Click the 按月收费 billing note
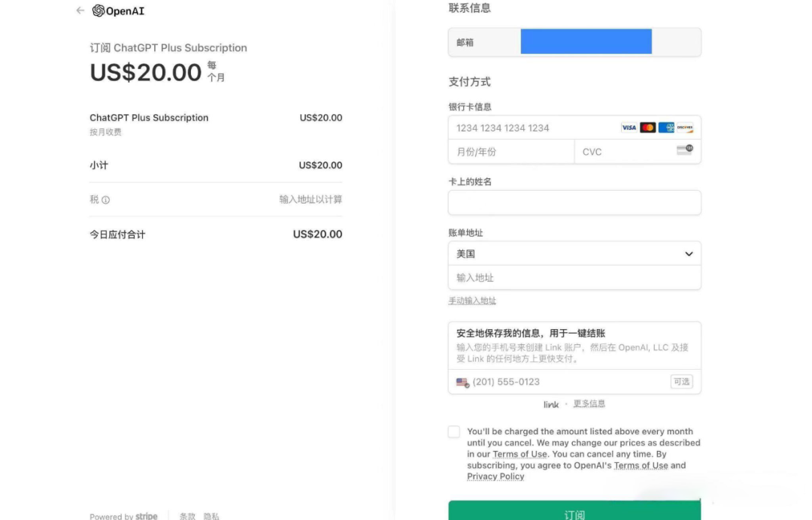This screenshot has height=520, width=812. (x=106, y=132)
